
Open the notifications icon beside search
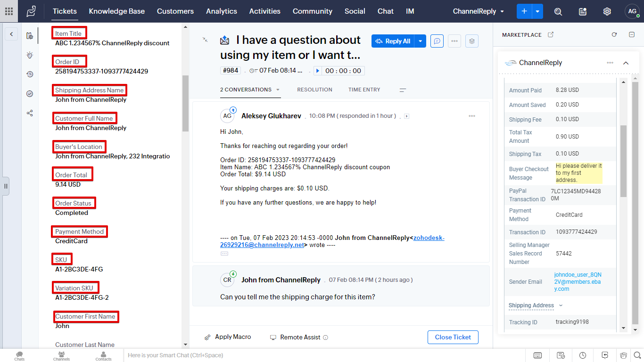(583, 12)
